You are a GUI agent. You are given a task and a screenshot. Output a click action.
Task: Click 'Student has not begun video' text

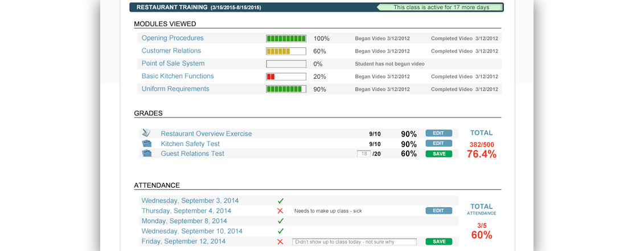click(x=390, y=64)
